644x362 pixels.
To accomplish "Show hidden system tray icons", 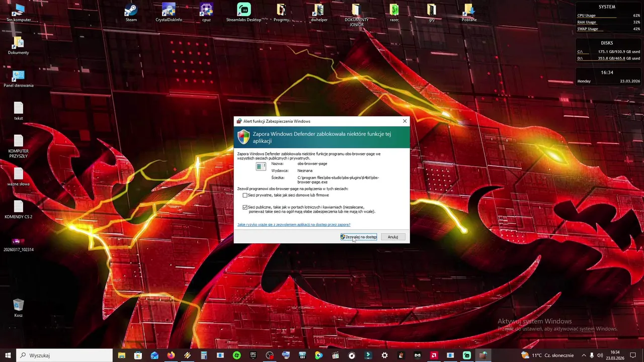I will 584,355.
